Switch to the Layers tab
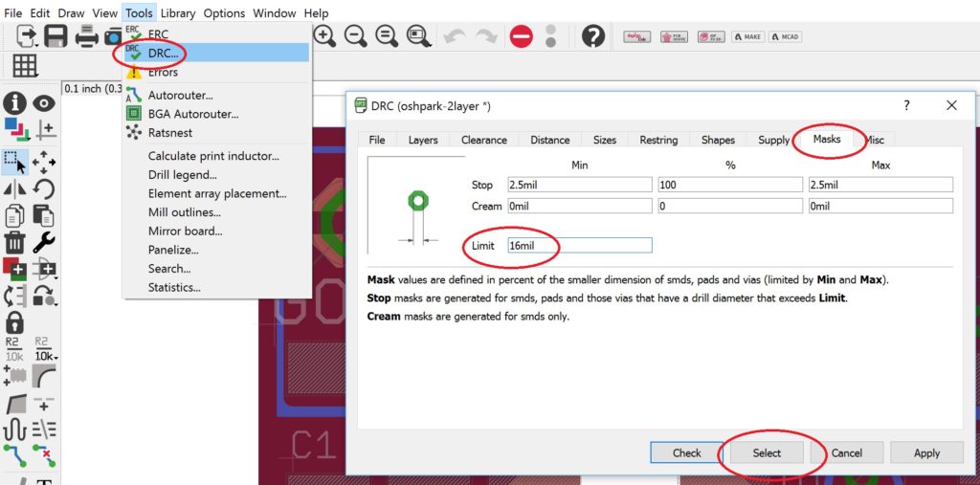This screenshot has width=980, height=485. [x=423, y=140]
